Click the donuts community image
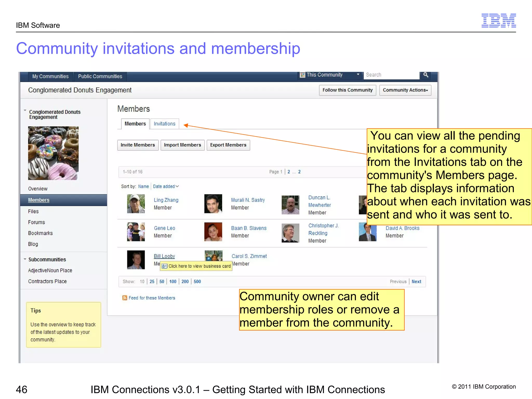532x399 pixels. coord(53,153)
